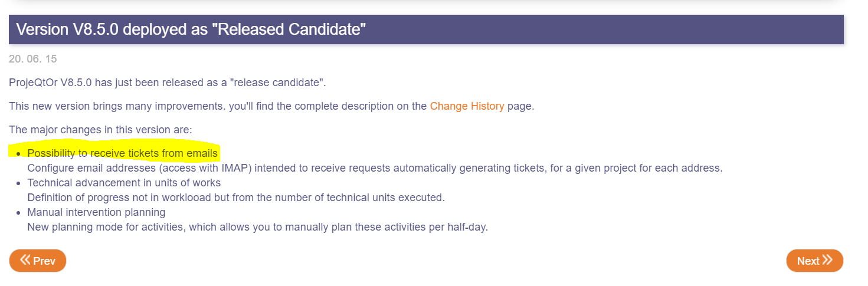Click the word IMAP in parentheses
The width and height of the screenshot is (868, 286).
(x=239, y=168)
